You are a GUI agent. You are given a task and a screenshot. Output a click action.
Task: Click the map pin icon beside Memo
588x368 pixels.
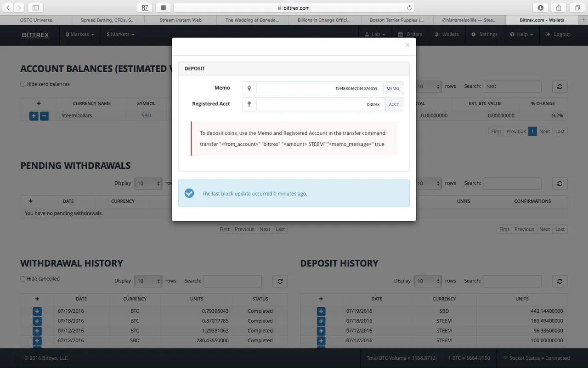(249, 88)
